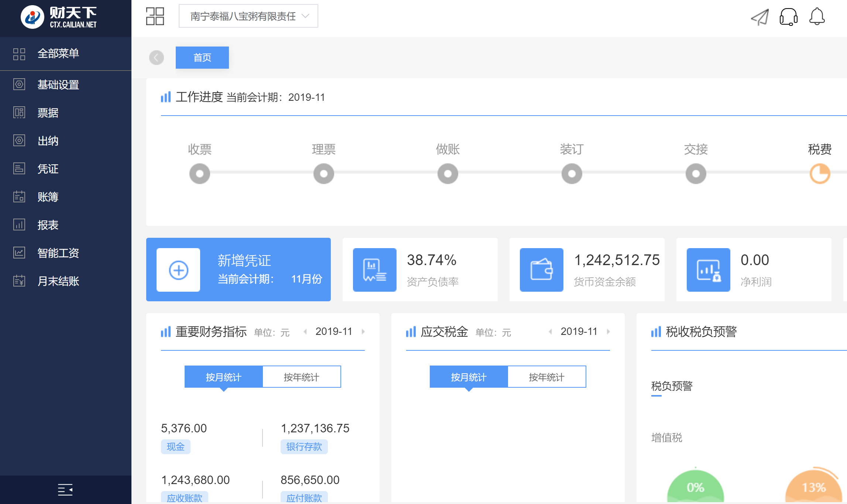Viewport: 847px width, 504px height.
Task: Click the 银行存款 label link
Action: point(304,447)
